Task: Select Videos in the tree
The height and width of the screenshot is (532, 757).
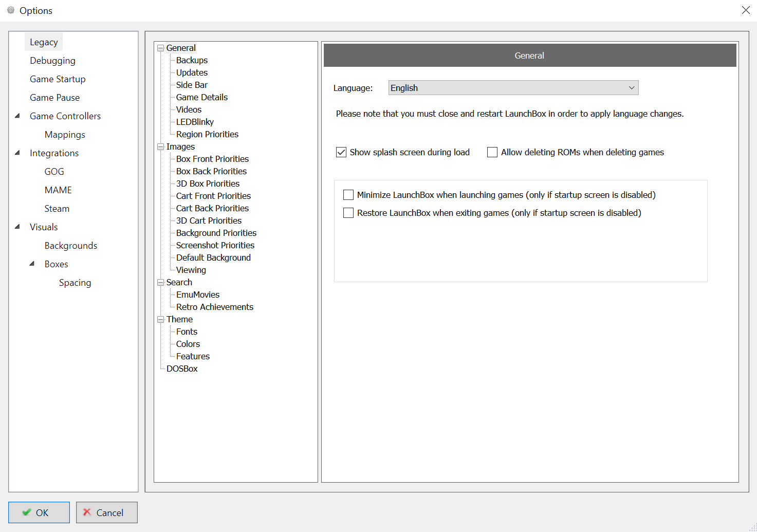Action: (x=189, y=109)
